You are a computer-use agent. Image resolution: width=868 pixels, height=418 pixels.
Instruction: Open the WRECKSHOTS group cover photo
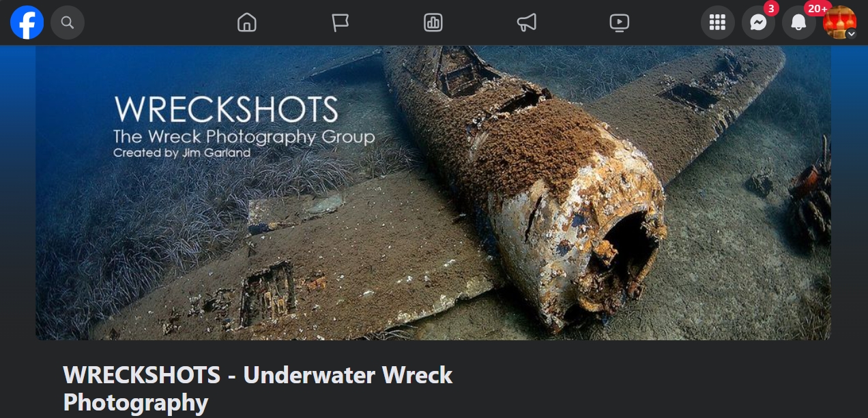click(x=433, y=192)
